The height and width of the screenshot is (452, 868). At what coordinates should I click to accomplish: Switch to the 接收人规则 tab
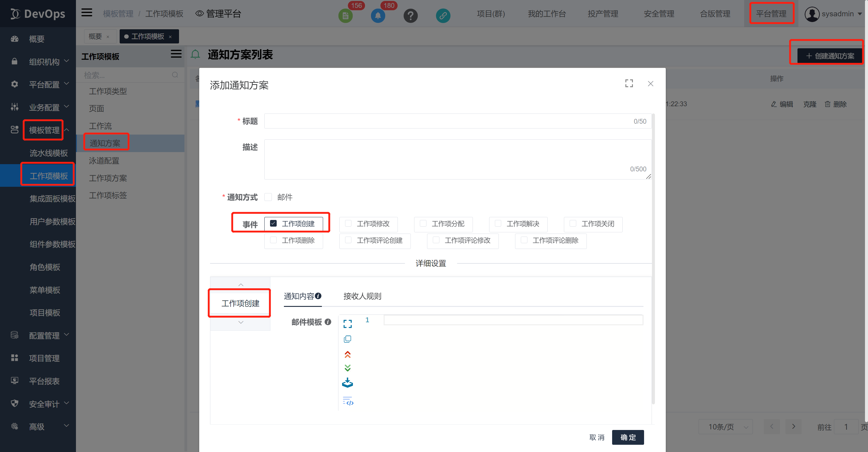(362, 296)
